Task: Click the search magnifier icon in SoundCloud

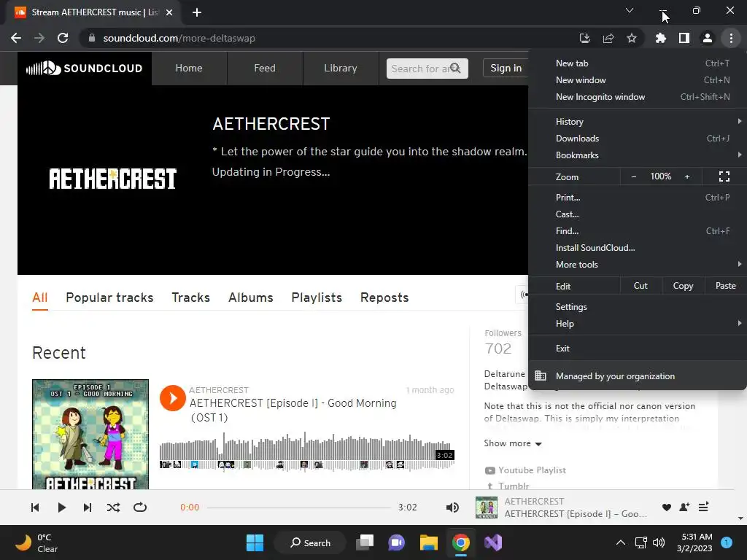Action: pyautogui.click(x=455, y=68)
